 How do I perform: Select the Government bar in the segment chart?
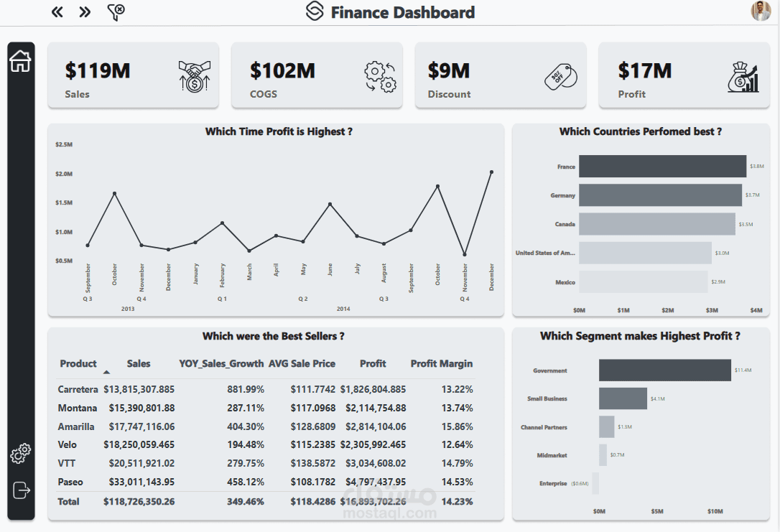(664, 370)
